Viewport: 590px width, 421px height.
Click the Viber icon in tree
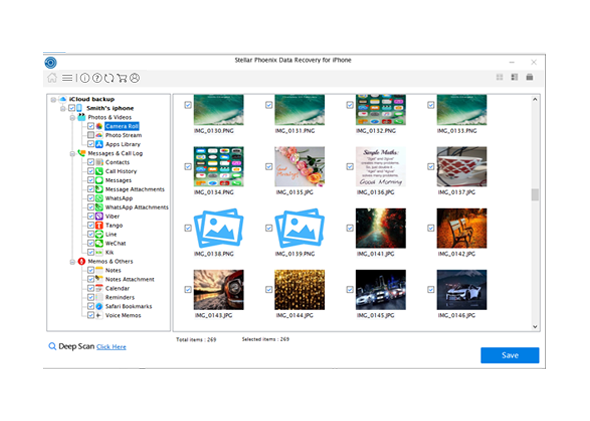coord(99,216)
